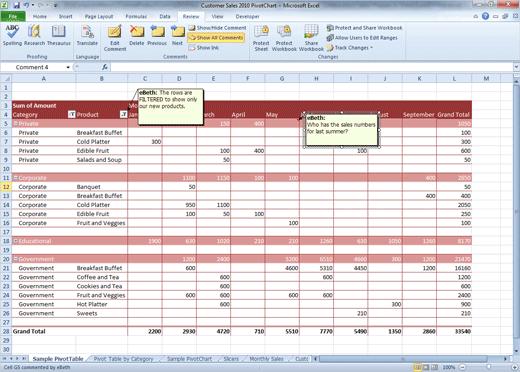Open the View tab
The width and height of the screenshot is (520, 372).
(217, 16)
